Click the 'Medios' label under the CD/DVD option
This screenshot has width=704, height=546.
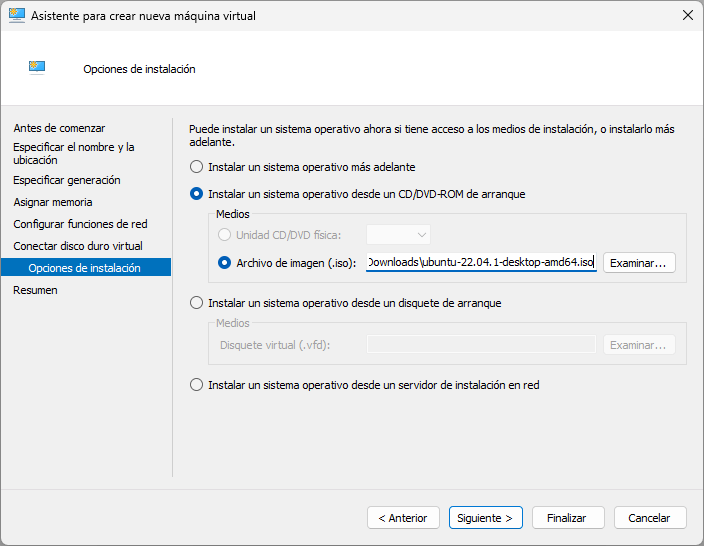click(x=233, y=214)
